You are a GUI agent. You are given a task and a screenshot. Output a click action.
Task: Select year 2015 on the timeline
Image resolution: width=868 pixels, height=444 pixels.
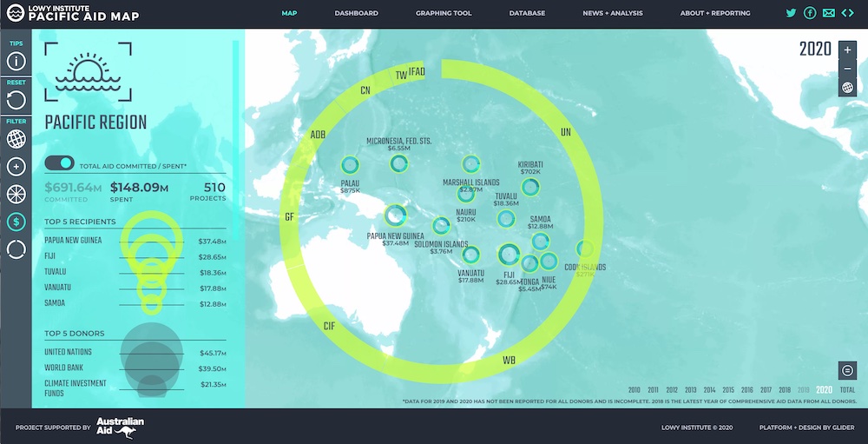728,390
